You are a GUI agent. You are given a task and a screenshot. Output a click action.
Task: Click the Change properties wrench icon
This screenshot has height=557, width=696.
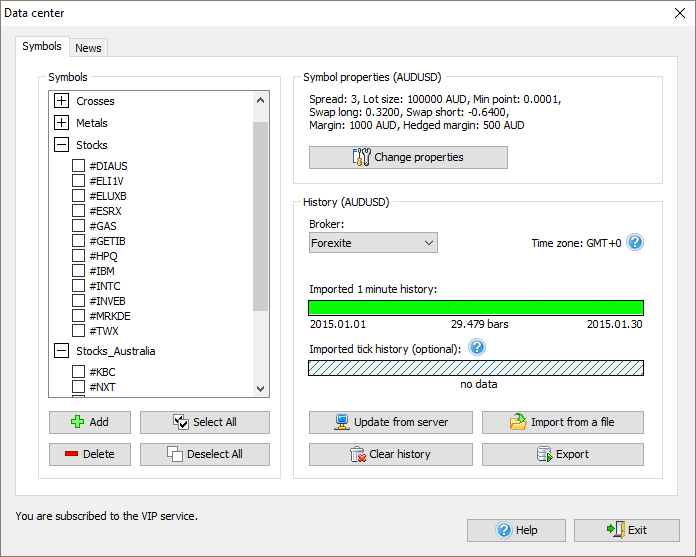coord(361,157)
